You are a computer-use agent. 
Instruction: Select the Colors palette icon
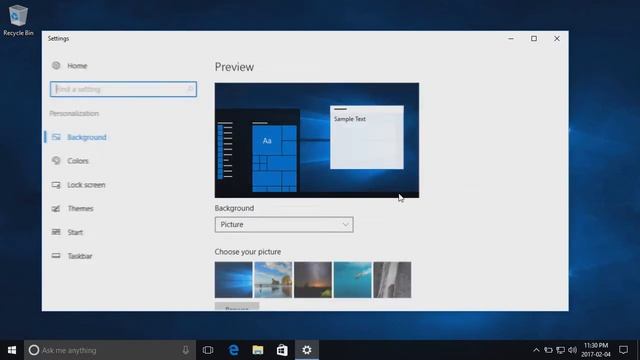tap(56, 161)
